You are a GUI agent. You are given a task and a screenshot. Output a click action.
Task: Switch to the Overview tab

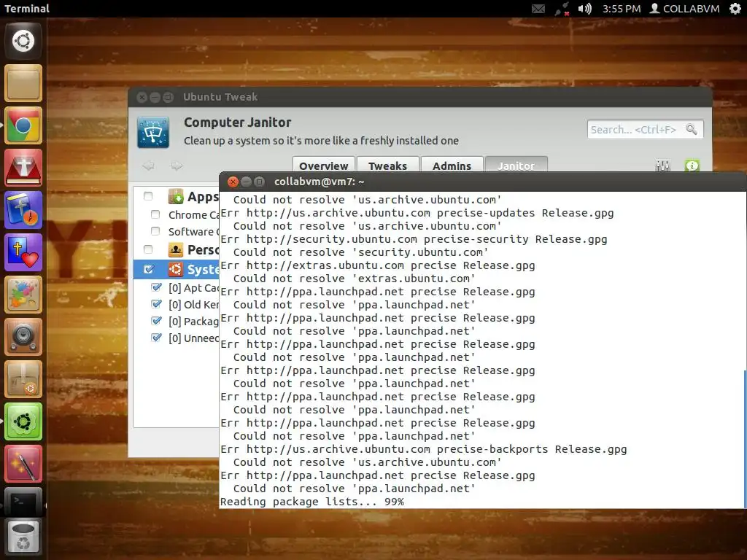click(x=323, y=166)
